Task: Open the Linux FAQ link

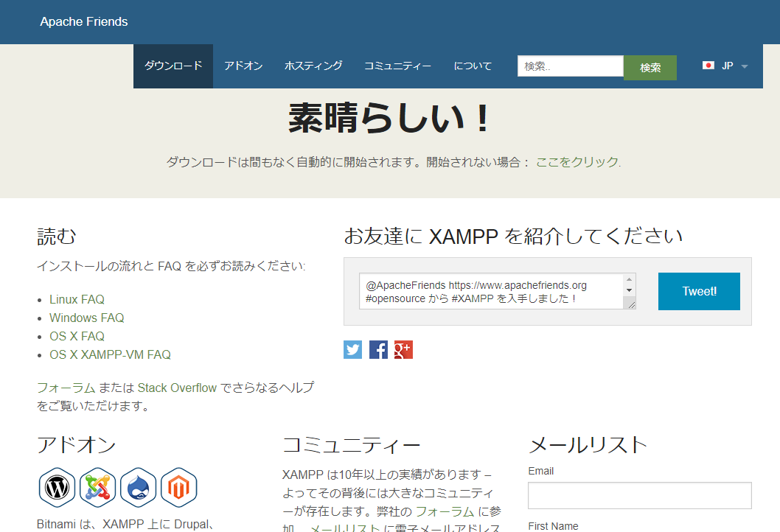Action: [x=77, y=299]
